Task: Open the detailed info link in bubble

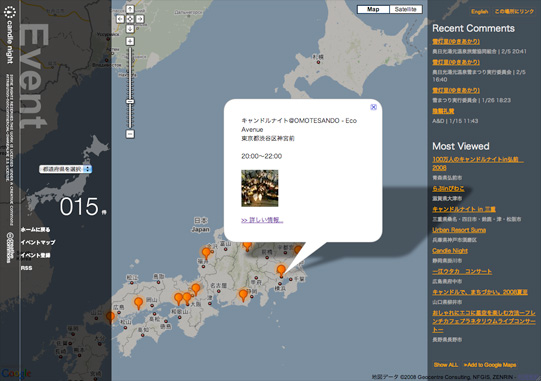Action: coord(262,220)
